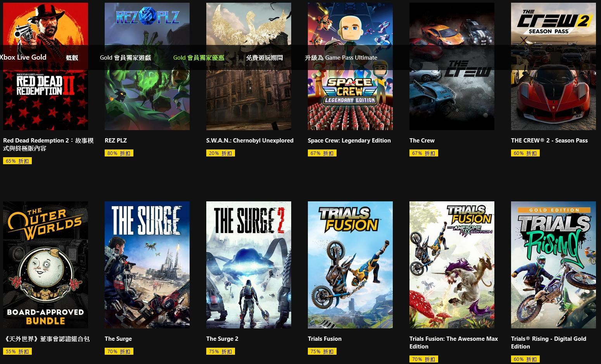Click The Crew title text link
This screenshot has height=364, width=601.
click(422, 141)
